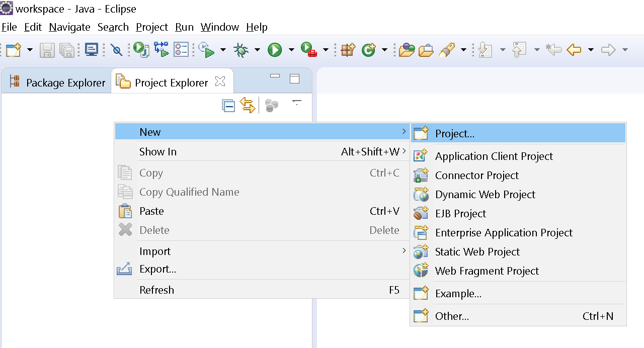Open the New wizard dropdown arrow
Screen dimensions: 644x348
[x=30, y=50]
